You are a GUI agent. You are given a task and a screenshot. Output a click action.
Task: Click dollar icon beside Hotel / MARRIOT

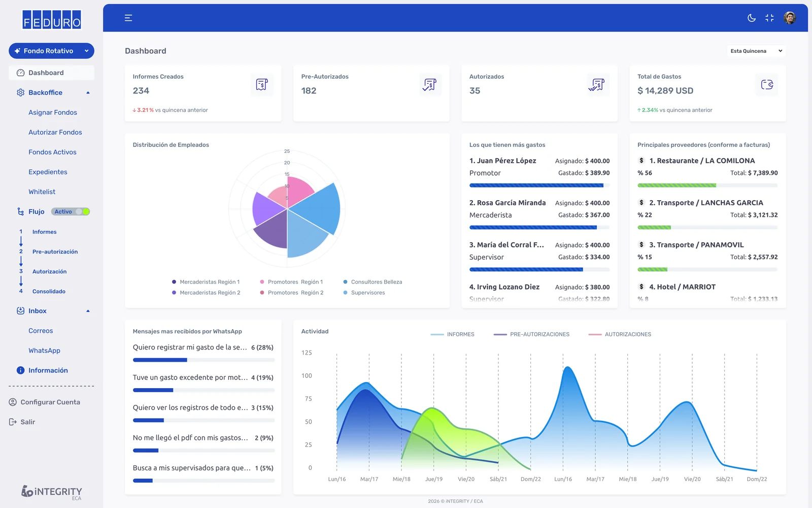click(641, 287)
